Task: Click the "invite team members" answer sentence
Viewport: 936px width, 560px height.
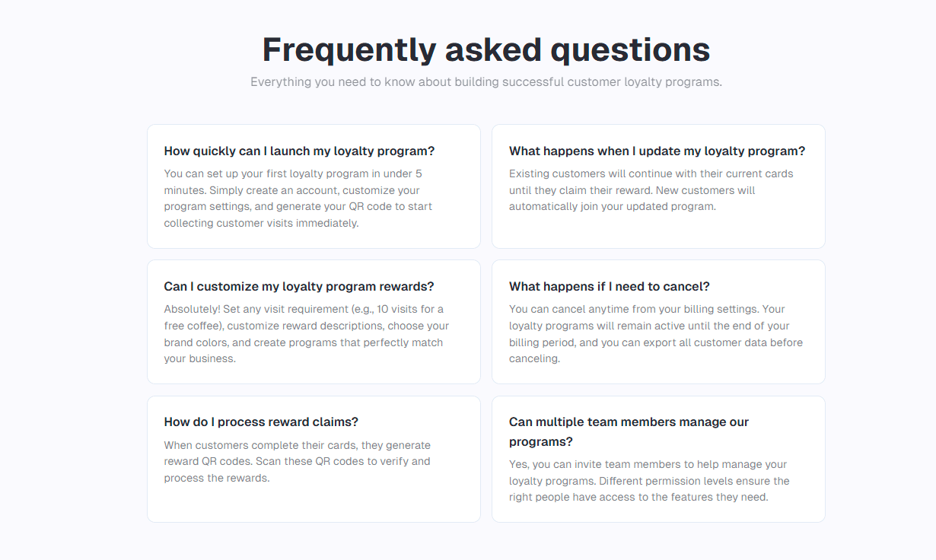Action: [x=647, y=465]
